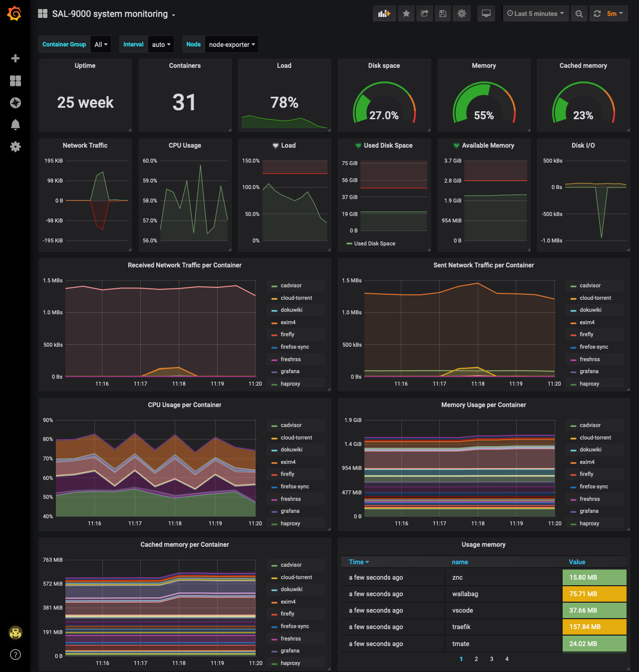This screenshot has width=639, height=672.
Task: Toggle firefly series in Sent Network legend
Action: pyautogui.click(x=587, y=335)
